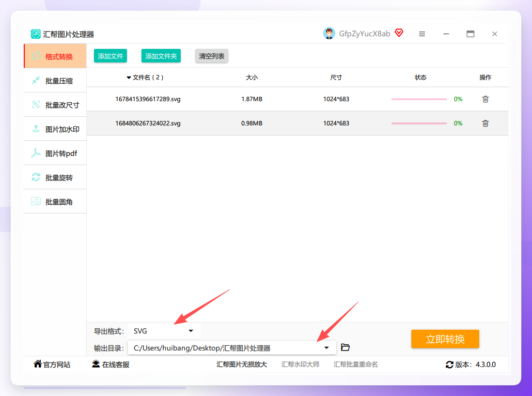Delete the 1684806267324022.svg row via trash icon
This screenshot has width=532, height=396.
[x=485, y=123]
